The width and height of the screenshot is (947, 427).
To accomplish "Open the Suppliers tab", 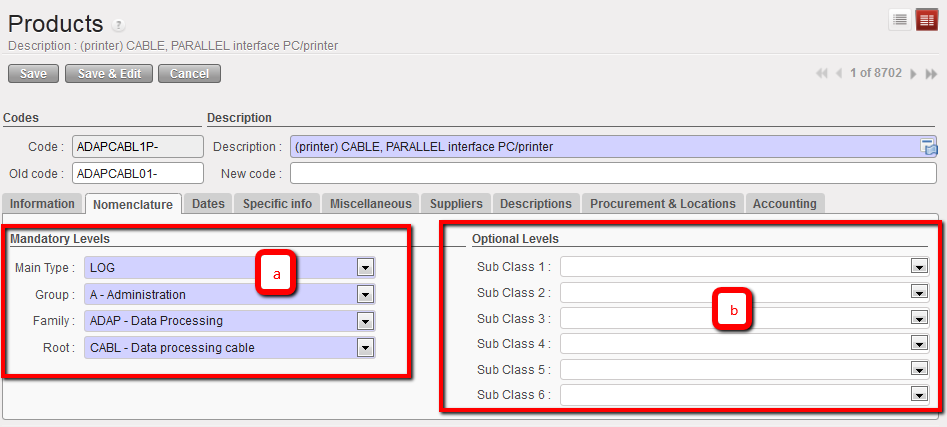I will point(456,204).
